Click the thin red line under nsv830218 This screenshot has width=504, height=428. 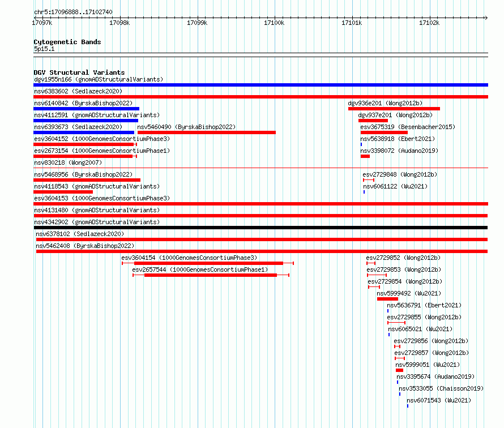pos(260,168)
